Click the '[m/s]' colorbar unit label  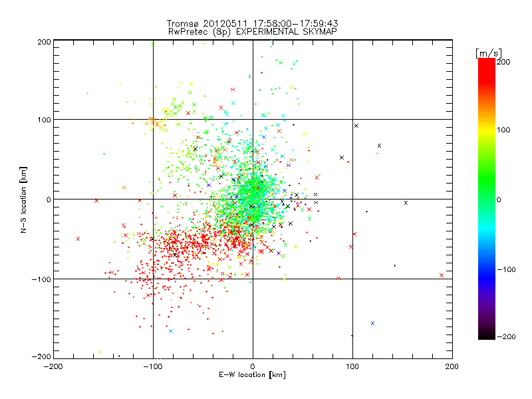(489, 53)
